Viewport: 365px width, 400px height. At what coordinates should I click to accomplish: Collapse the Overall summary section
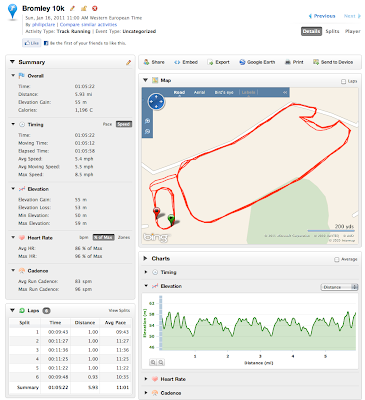[13, 76]
